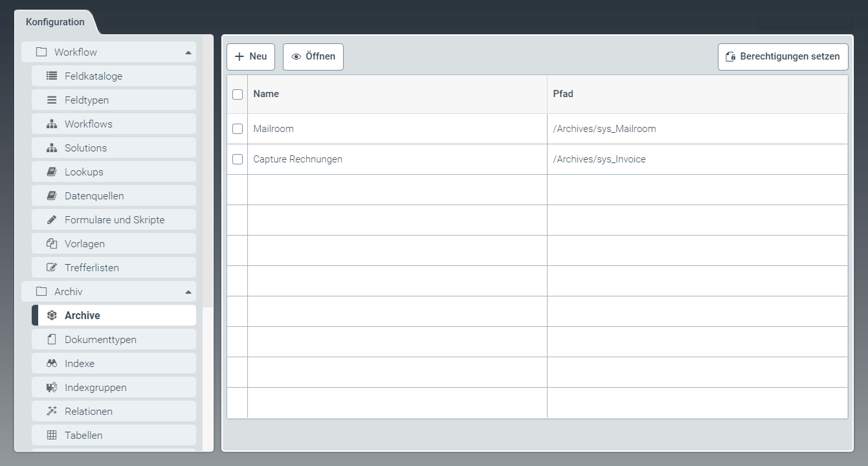Viewport: 868px width, 466px height.
Task: Switch to the Konfiguration tab
Action: coord(55,22)
